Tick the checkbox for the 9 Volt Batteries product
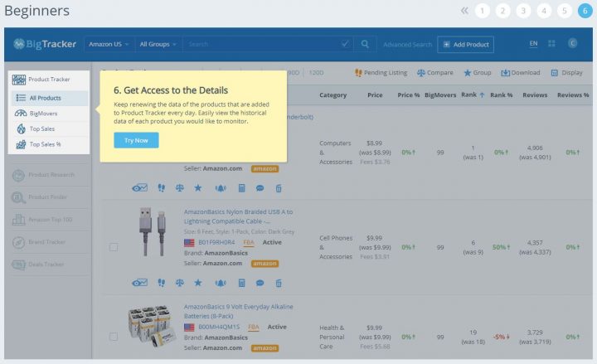Image resolution: width=597 pixels, height=364 pixels. (114, 337)
